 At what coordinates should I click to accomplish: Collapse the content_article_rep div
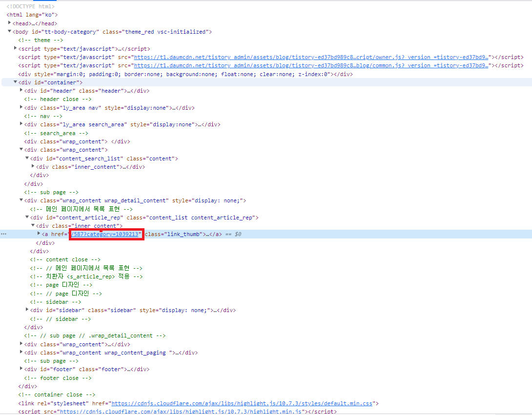27,217
